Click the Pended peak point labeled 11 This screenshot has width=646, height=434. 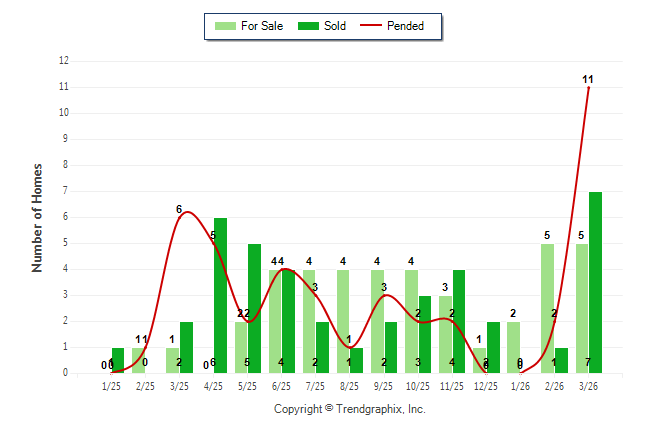588,87
